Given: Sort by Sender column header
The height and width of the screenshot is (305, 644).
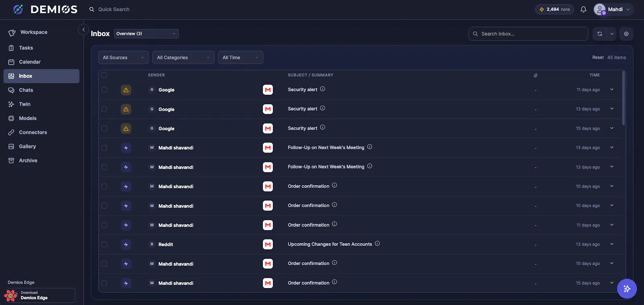Looking at the screenshot, I should tap(156, 75).
